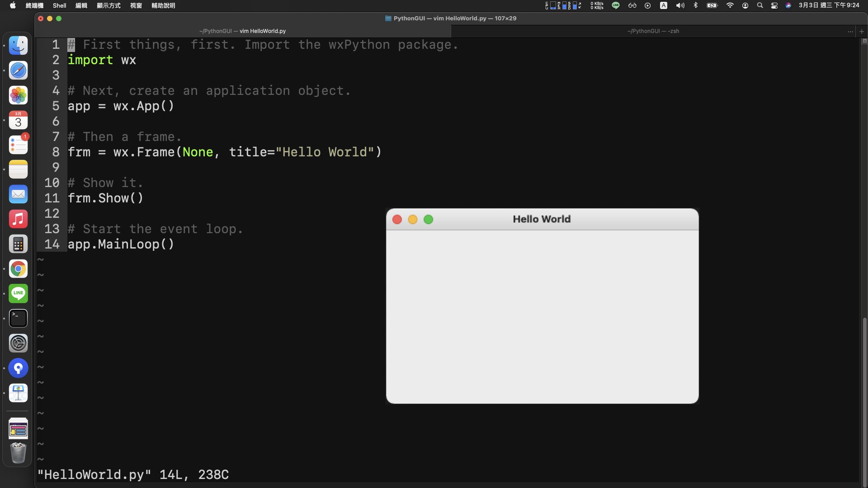Open the Calculator in the Dock
The image size is (868, 488).
[18, 244]
